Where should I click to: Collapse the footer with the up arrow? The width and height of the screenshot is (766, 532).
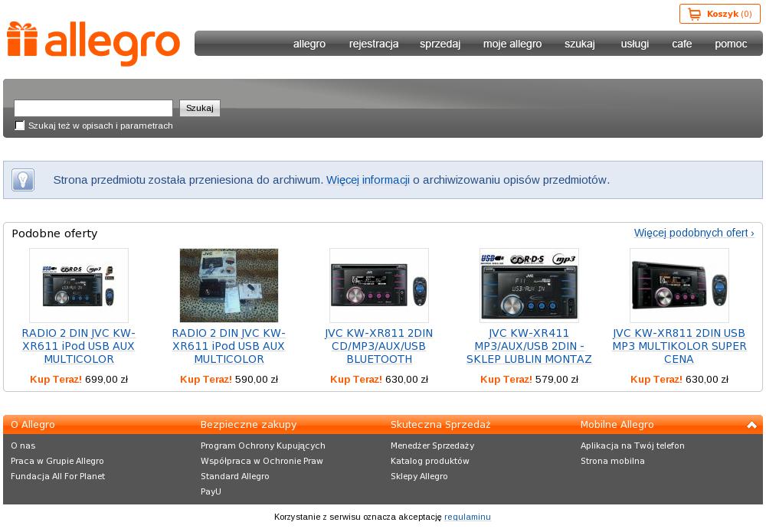[752, 425]
